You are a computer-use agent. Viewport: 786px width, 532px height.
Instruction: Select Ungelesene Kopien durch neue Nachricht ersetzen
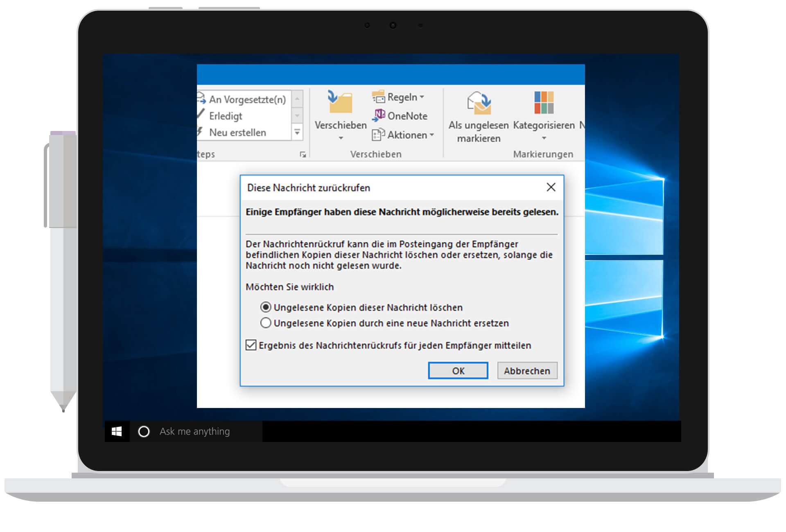(x=384, y=323)
